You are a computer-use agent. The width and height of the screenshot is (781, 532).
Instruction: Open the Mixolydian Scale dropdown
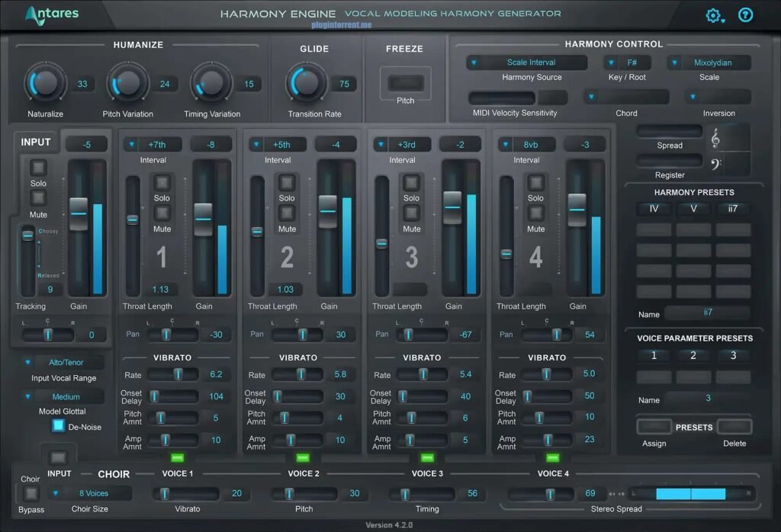click(x=709, y=62)
